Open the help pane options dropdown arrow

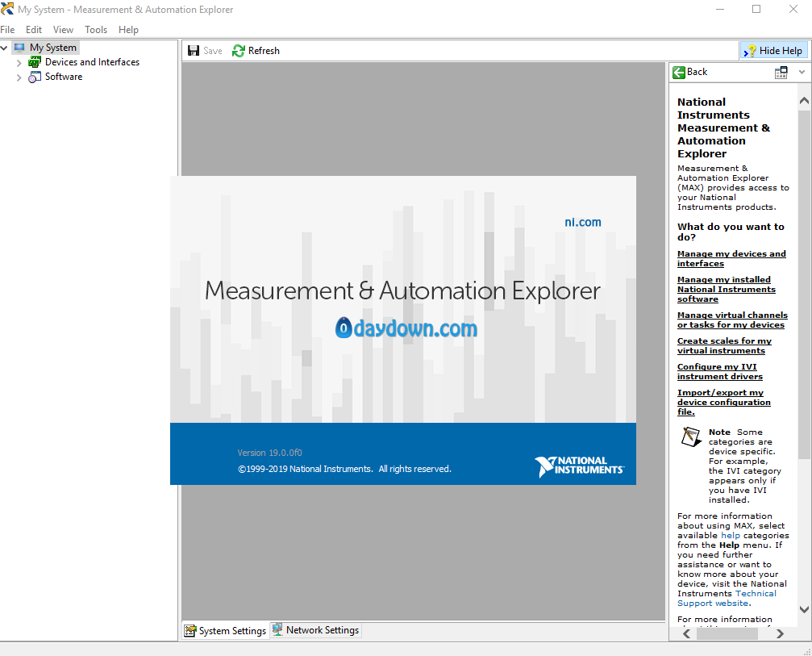(x=802, y=72)
